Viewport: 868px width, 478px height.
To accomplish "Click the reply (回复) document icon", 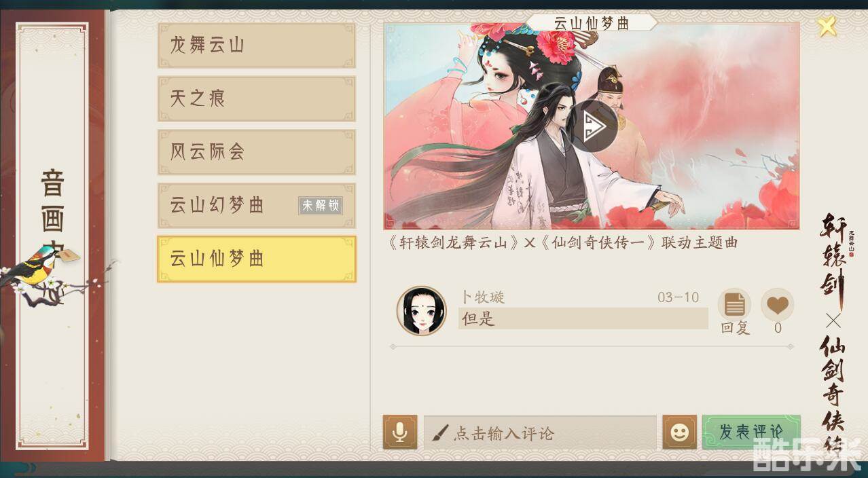I will click(734, 305).
